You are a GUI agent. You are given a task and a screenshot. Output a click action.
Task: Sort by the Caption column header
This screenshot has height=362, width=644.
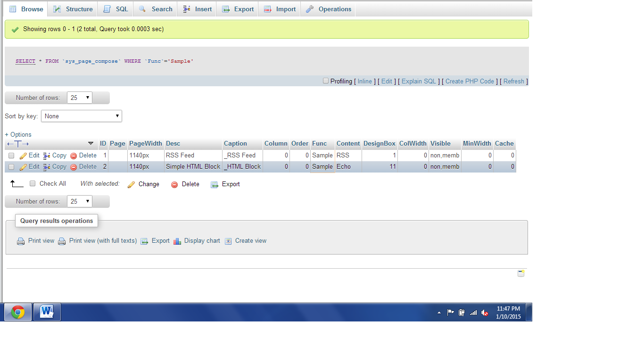235,143
